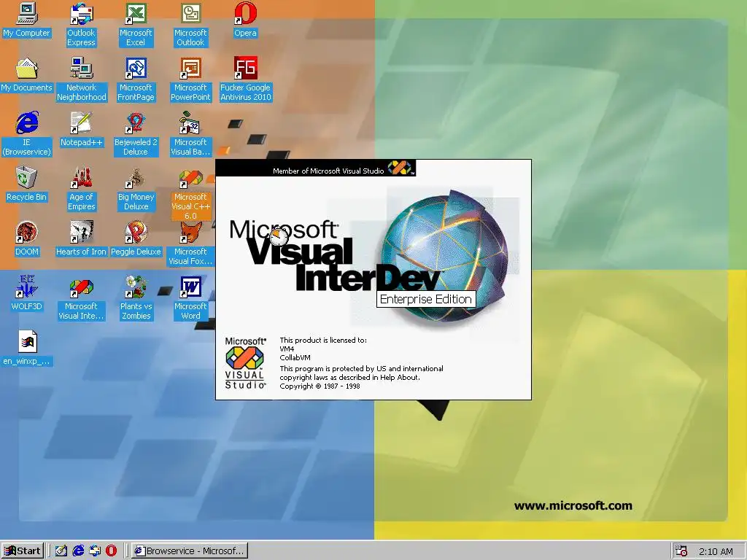Click the Visual Studio logo on splash

[x=245, y=363]
